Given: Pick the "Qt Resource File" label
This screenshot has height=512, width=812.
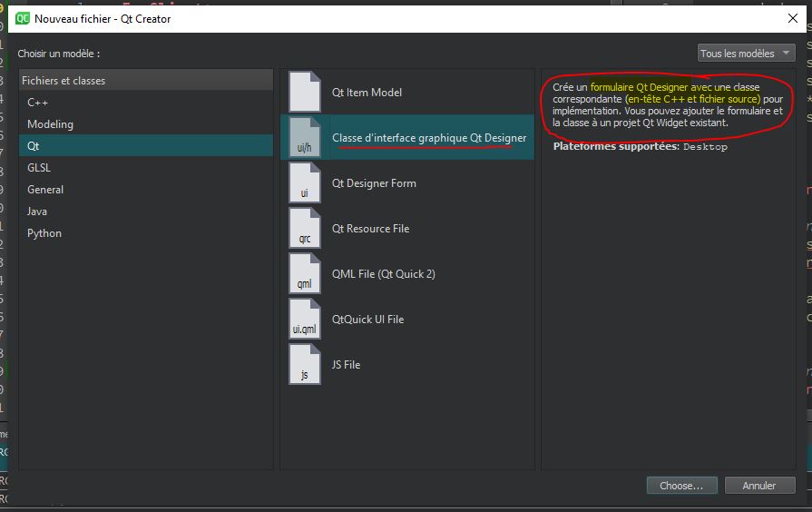Looking at the screenshot, I should point(371,229).
